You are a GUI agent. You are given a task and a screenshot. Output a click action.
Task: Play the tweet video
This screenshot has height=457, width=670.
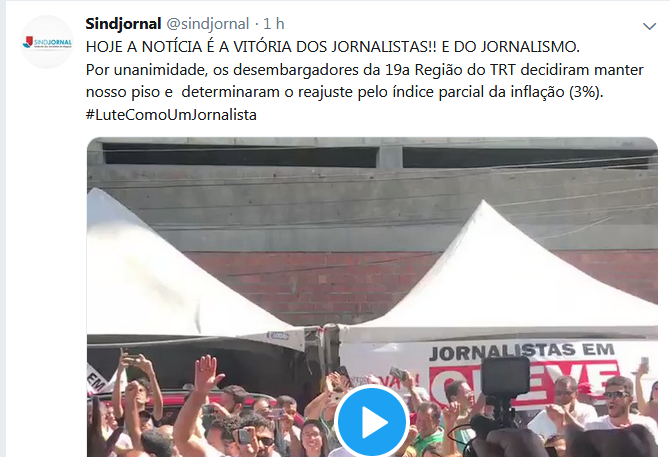372,422
